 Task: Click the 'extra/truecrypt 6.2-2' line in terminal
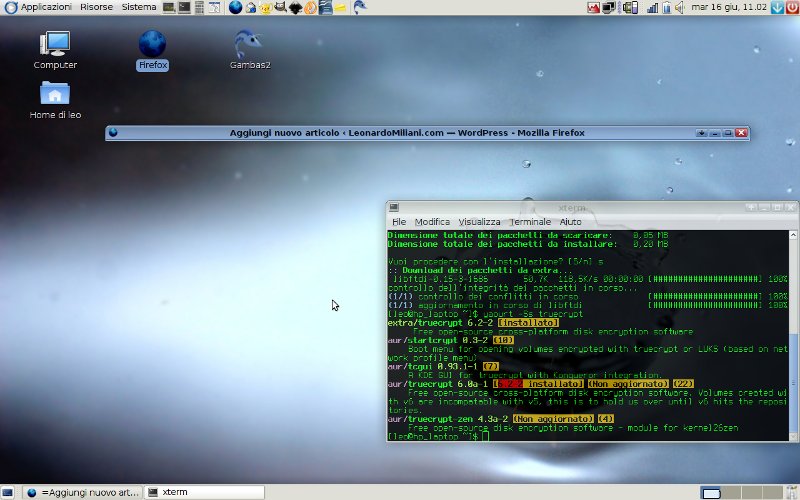pos(473,323)
